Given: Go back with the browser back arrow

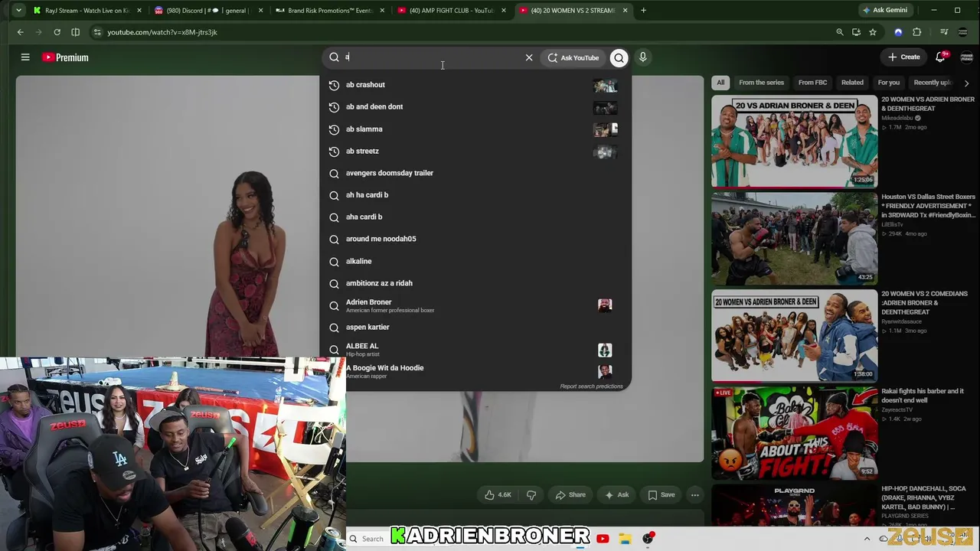Looking at the screenshot, I should click(x=21, y=32).
